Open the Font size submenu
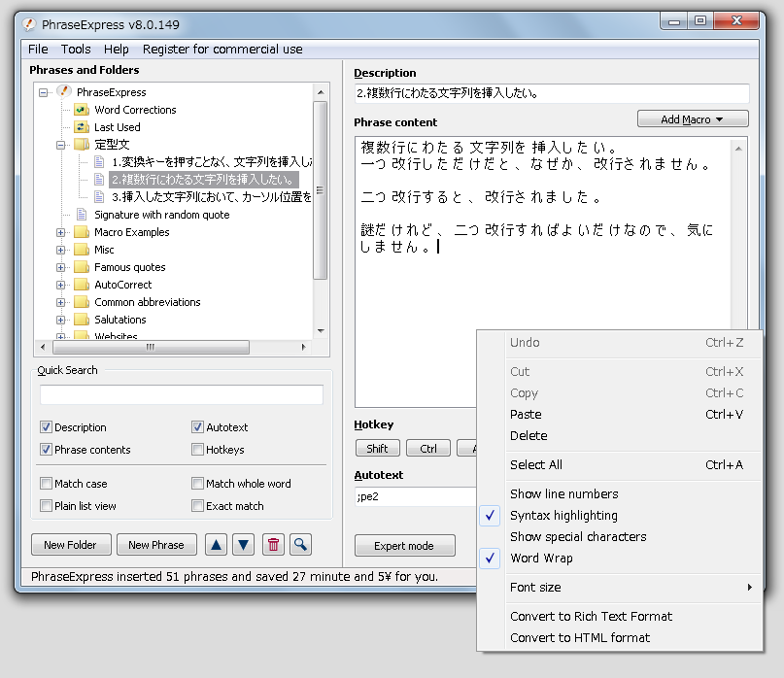 click(x=620, y=588)
